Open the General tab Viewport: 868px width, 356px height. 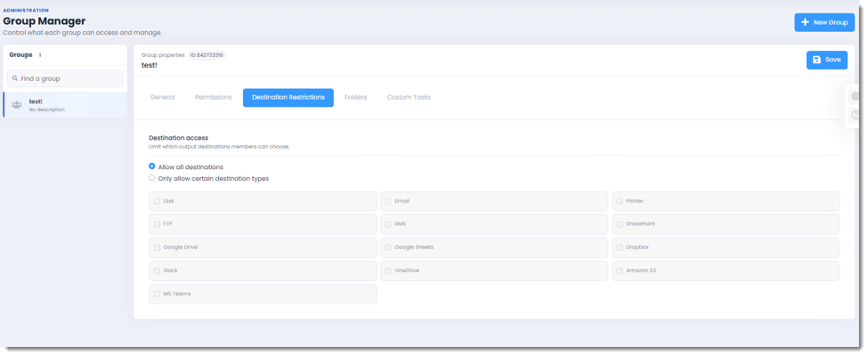pyautogui.click(x=162, y=97)
